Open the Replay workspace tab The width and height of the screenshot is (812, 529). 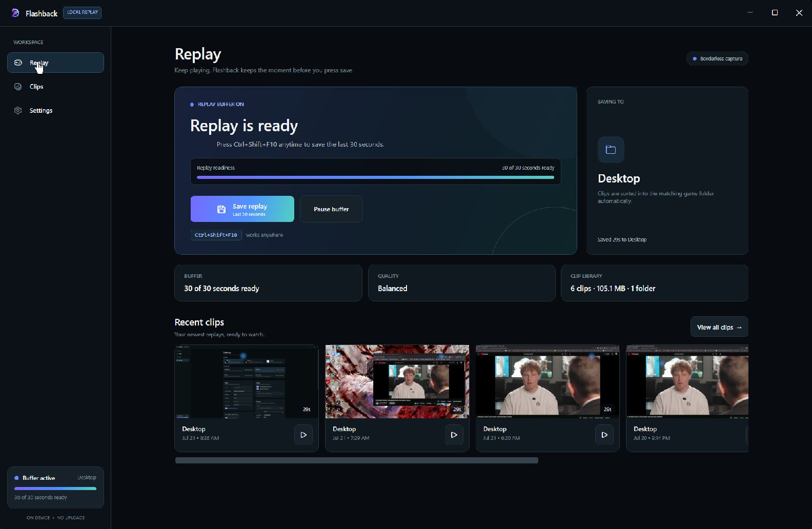[x=55, y=63]
